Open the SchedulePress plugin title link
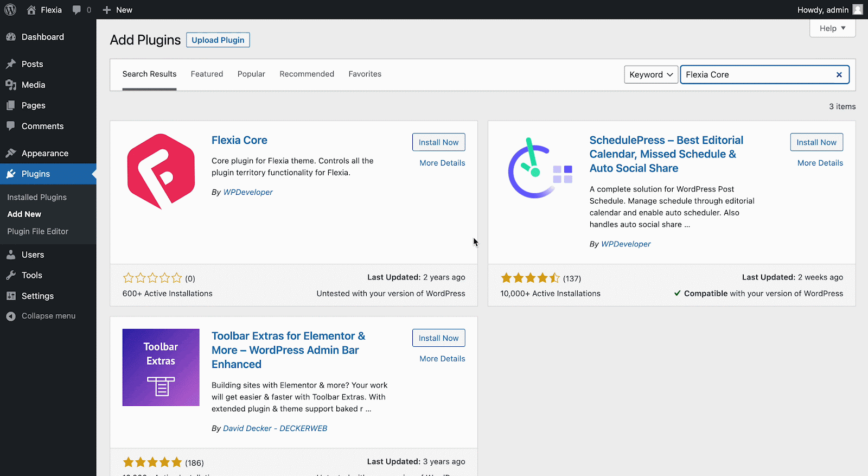This screenshot has height=476, width=868. click(666, 154)
